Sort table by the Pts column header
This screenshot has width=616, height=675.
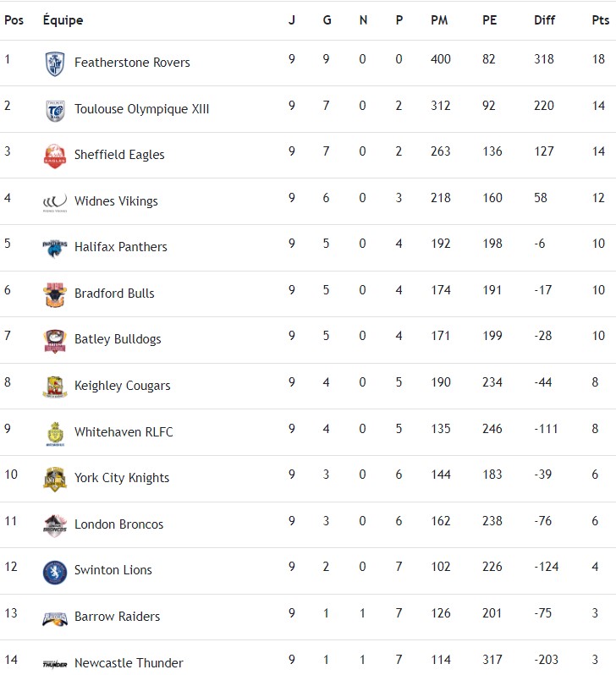pos(600,20)
